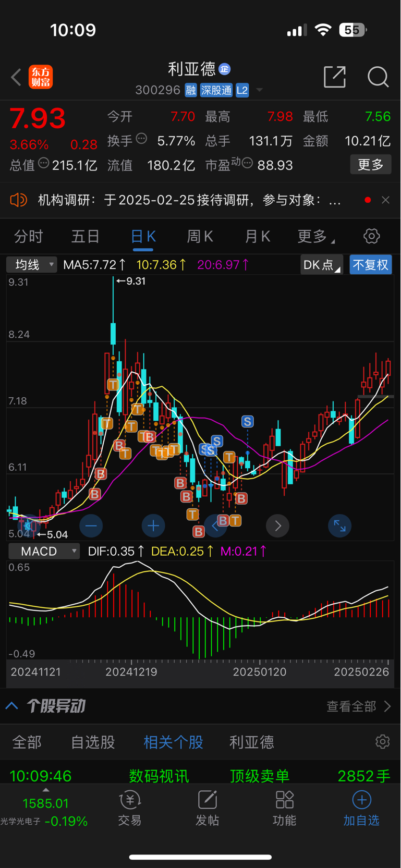Screen dimensions: 401x868
Task: Tap the 5.04 low price label
Action: (53, 534)
